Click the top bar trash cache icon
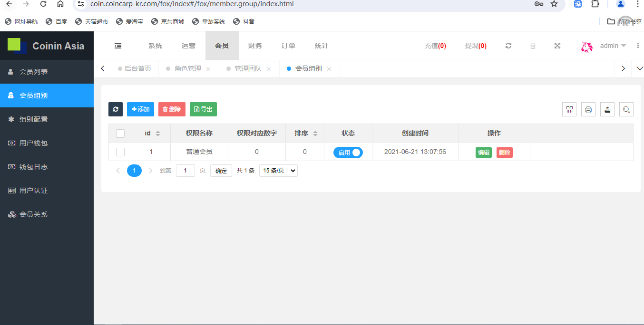 (533, 46)
